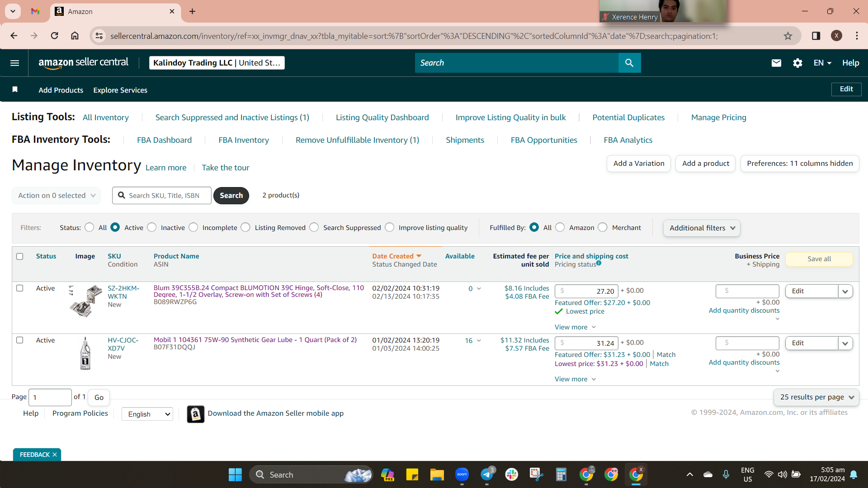Screen dimensions: 868x488
Task: Open Zoom from the taskbar
Action: click(462, 474)
